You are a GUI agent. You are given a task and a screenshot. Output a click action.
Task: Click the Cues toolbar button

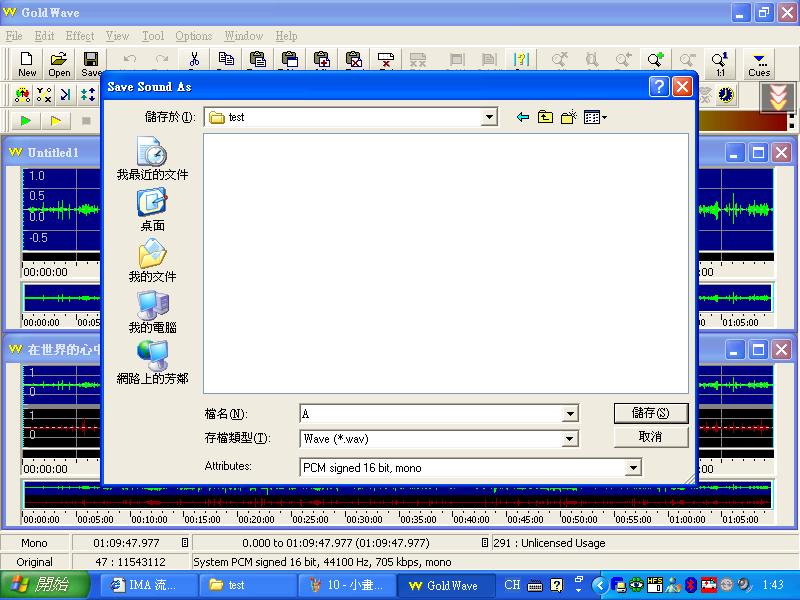coord(759,64)
